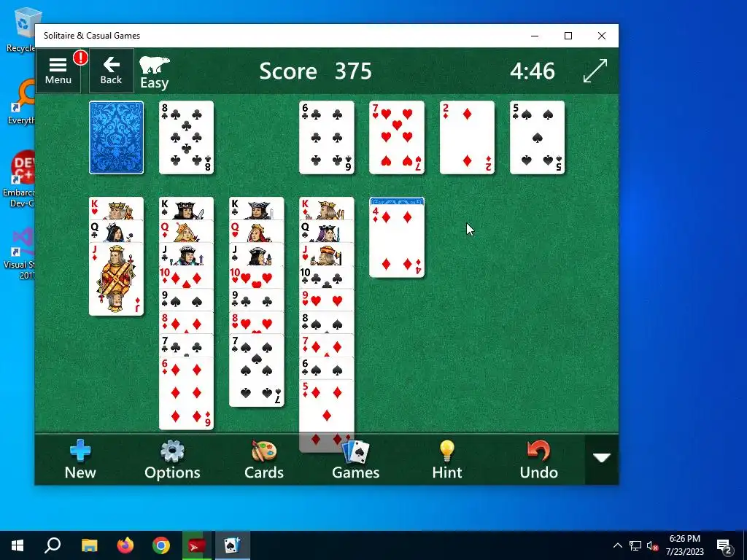The height and width of the screenshot is (560, 747).
Task: Click the 7 of hearts foundation pile
Action: pyautogui.click(x=397, y=138)
